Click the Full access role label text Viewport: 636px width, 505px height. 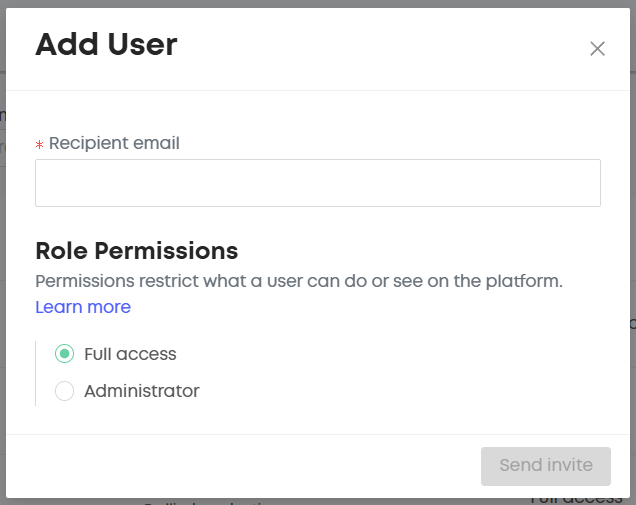[130, 354]
